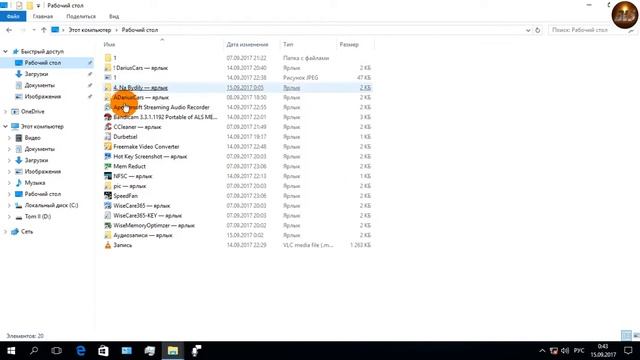Open recent locations dropdown beside forward arrow
The height and width of the screenshot is (360, 640).
[x=33, y=30]
